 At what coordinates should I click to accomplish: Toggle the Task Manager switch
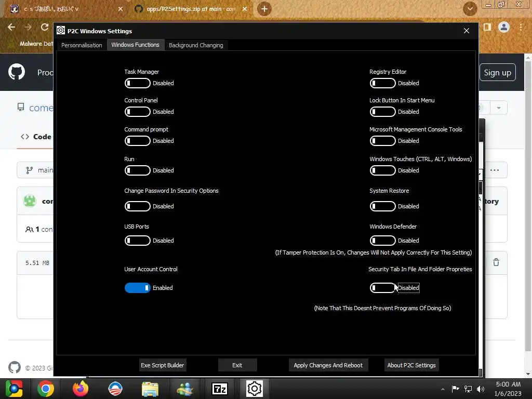(137, 83)
